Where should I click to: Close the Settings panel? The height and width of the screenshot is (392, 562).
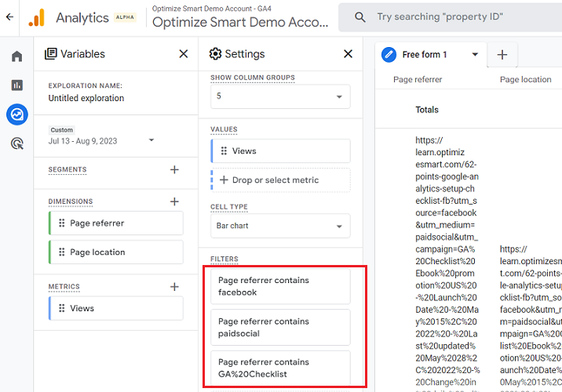point(349,54)
